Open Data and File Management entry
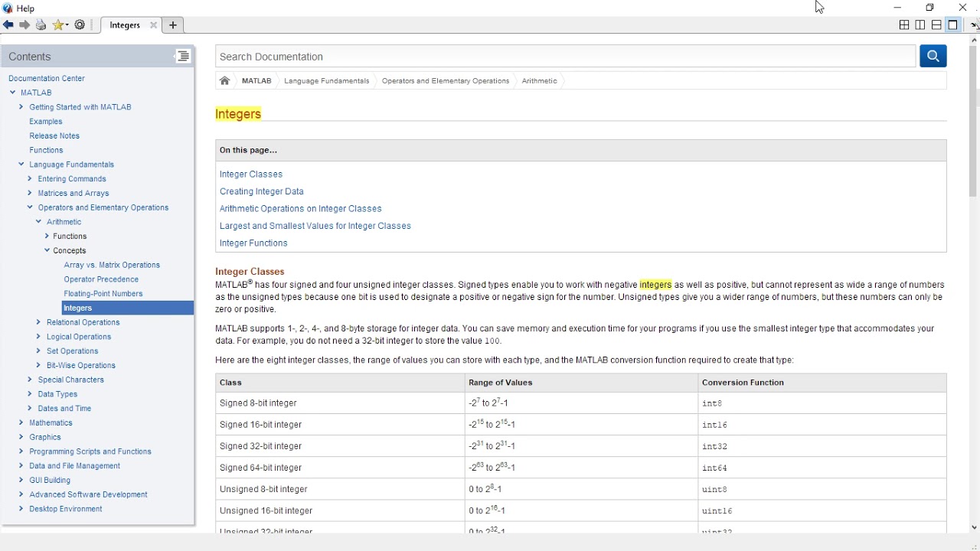Viewport: 980px width, 551px height. pyautogui.click(x=75, y=466)
